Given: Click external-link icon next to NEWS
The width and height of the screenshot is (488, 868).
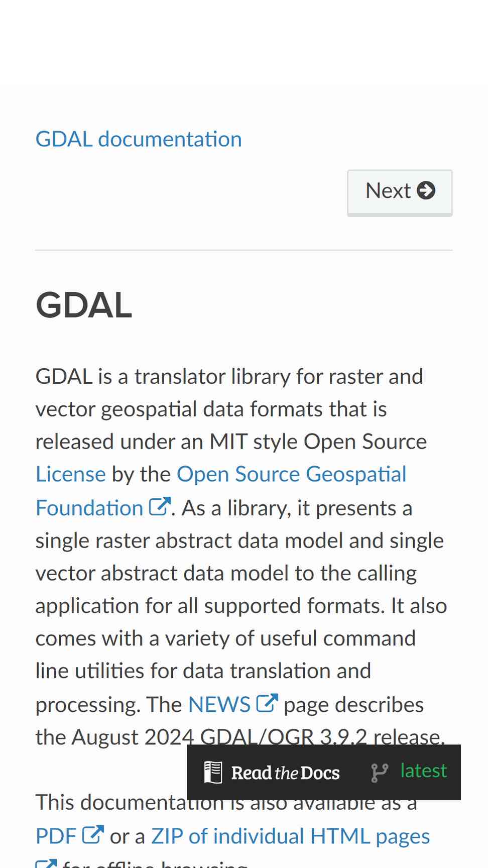Looking at the screenshot, I should click(267, 703).
